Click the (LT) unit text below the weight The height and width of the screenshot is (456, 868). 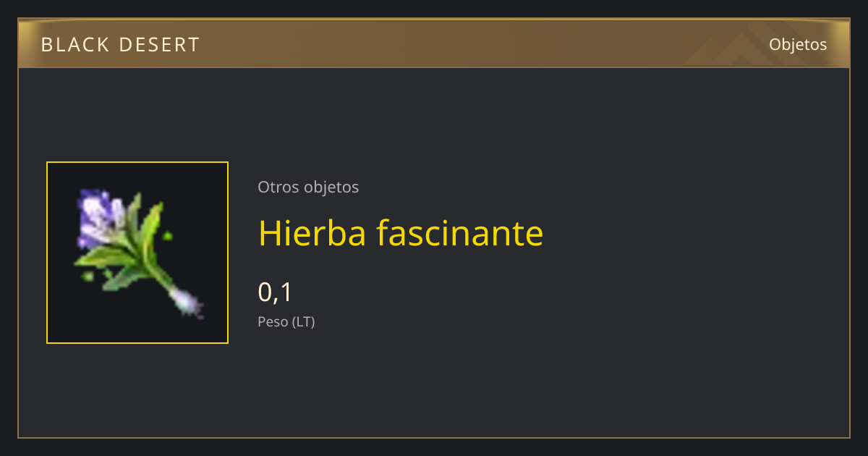[303, 322]
